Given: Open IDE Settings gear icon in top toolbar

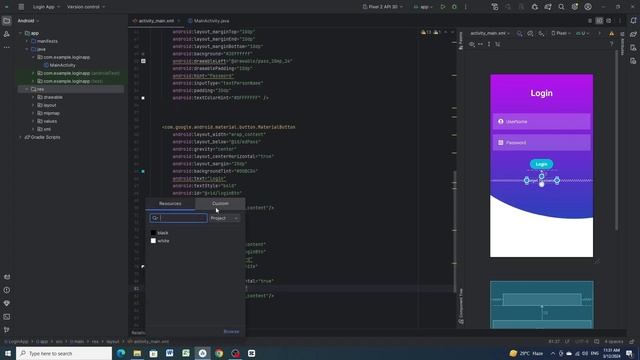Looking at the screenshot, I should [x=575, y=7].
